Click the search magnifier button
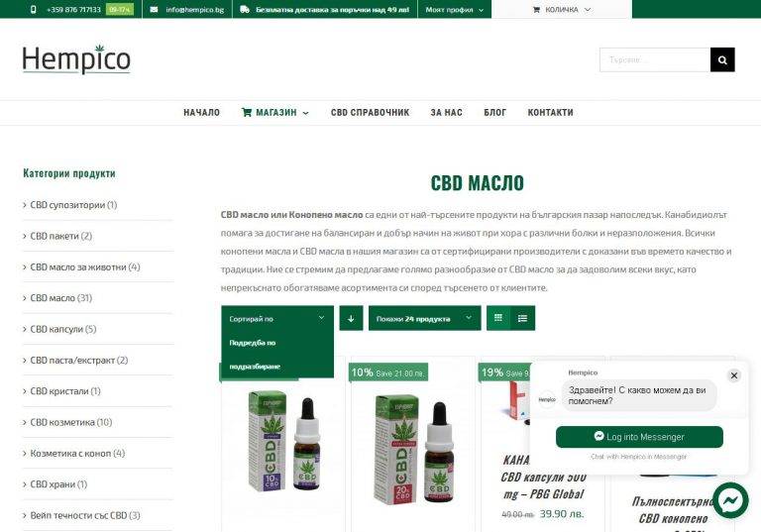 pyautogui.click(x=722, y=59)
